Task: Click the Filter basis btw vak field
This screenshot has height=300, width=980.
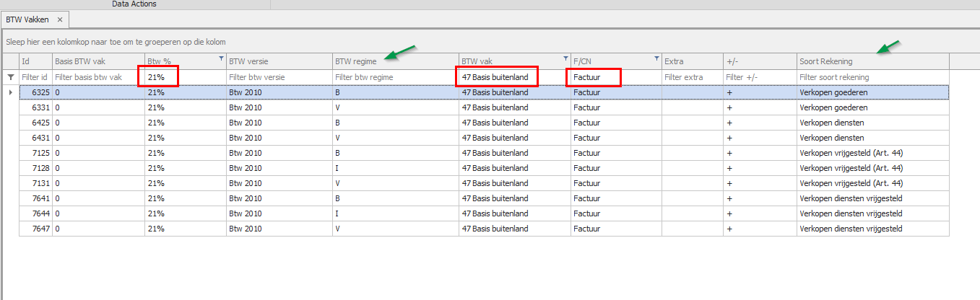Action: click(x=98, y=77)
